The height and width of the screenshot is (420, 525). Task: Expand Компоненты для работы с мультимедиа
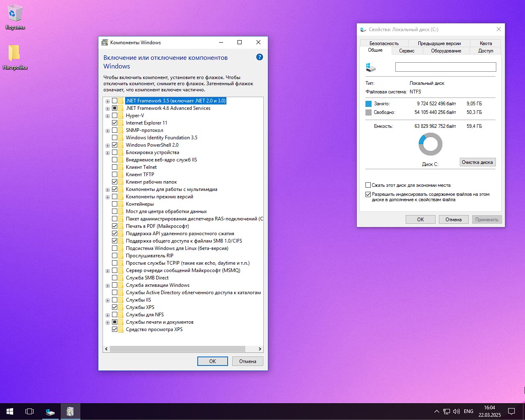107,190
